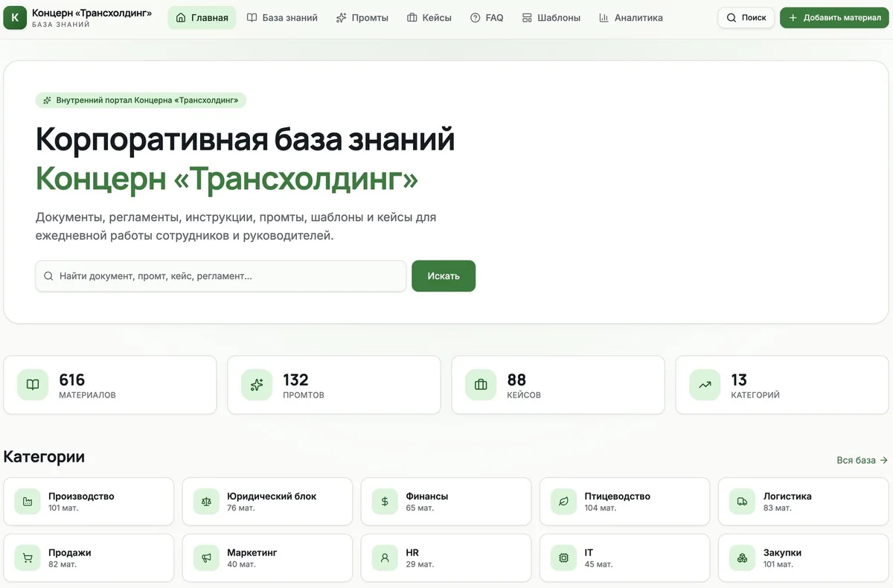Click the trend icon on 13 категорий card
This screenshot has height=588, width=893.
tap(705, 385)
